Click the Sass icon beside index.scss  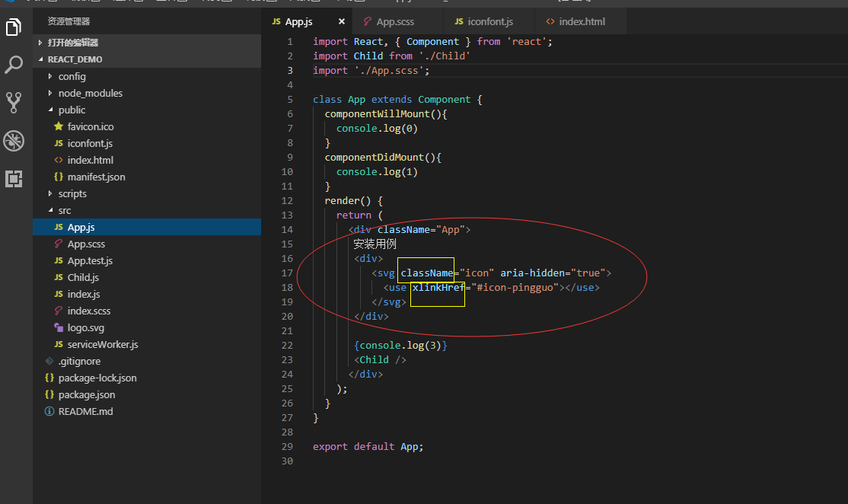click(59, 311)
